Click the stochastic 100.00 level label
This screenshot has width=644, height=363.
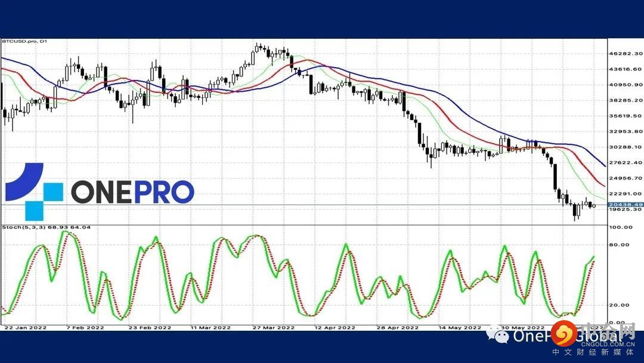pos(621,227)
